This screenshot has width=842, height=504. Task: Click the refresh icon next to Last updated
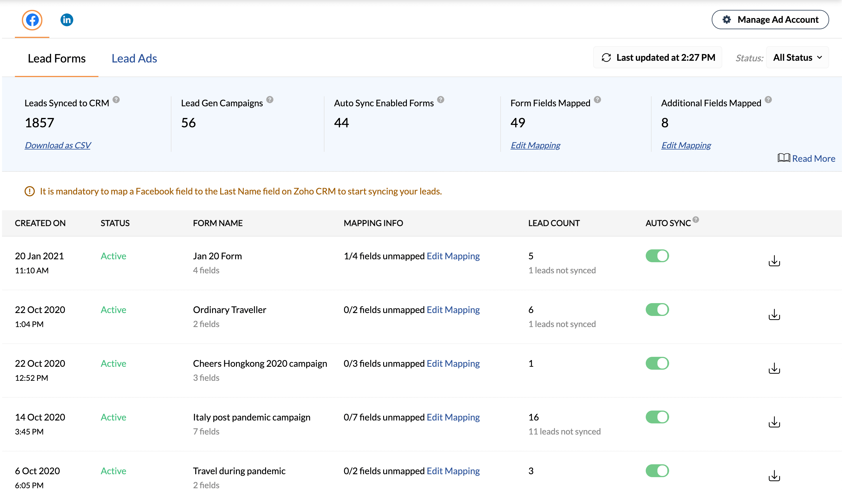coord(606,58)
